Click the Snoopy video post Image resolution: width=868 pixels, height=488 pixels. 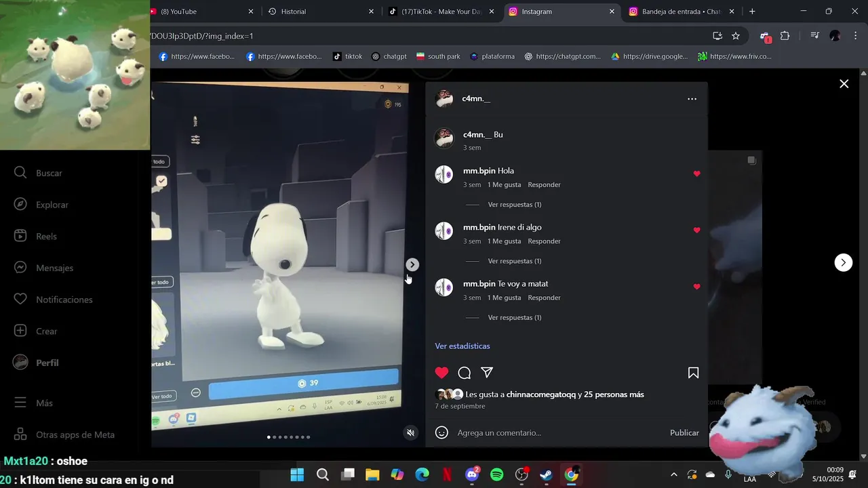click(280, 264)
